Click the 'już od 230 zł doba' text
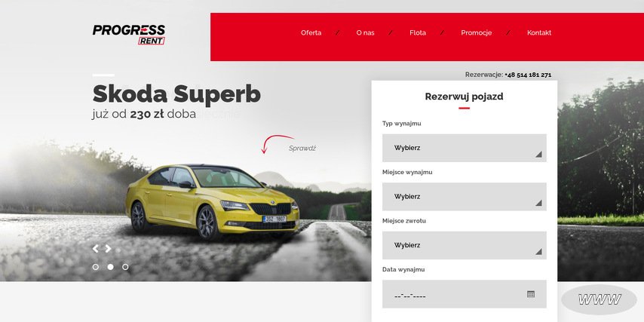644x322 pixels. (144, 114)
